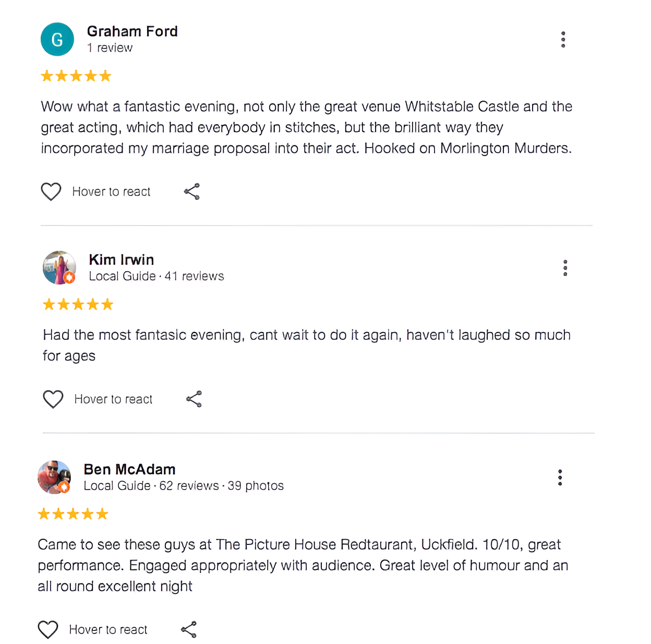Click Graham Ford's teal G avatar

pos(57,40)
